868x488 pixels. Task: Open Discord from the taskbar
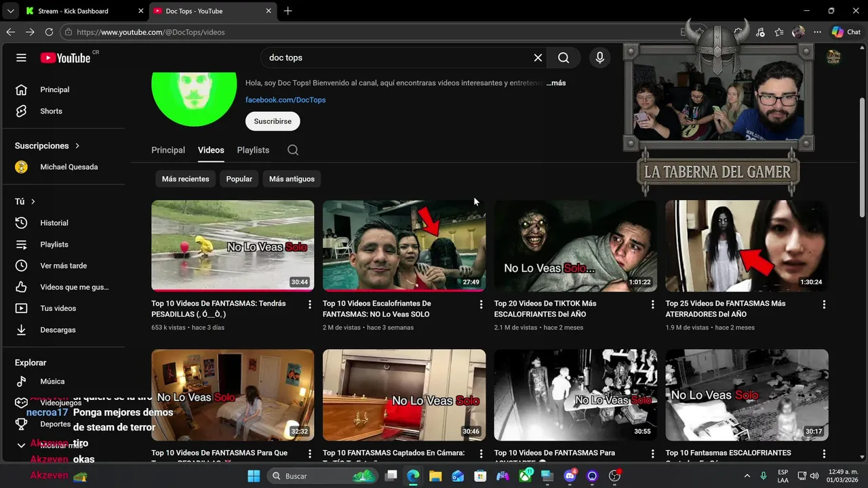[570, 476]
